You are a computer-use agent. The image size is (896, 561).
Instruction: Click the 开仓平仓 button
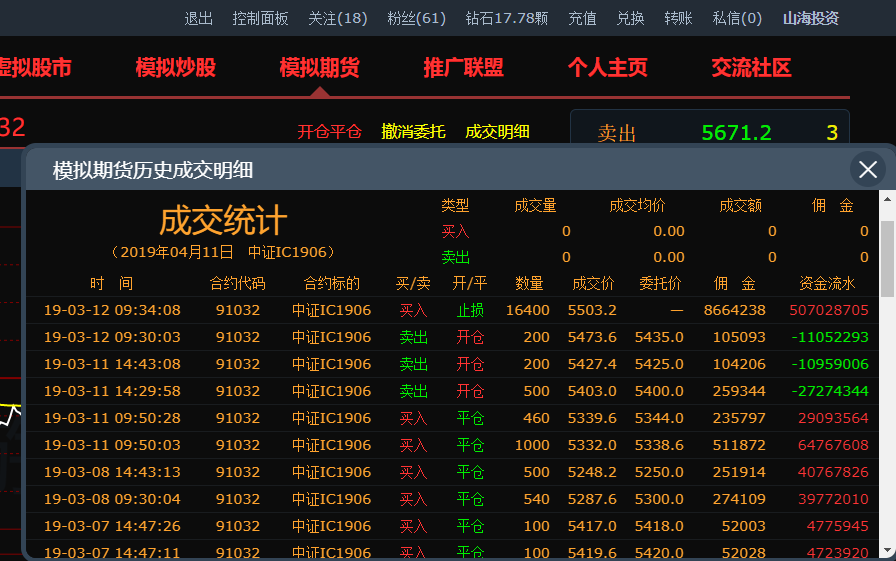[x=329, y=132]
